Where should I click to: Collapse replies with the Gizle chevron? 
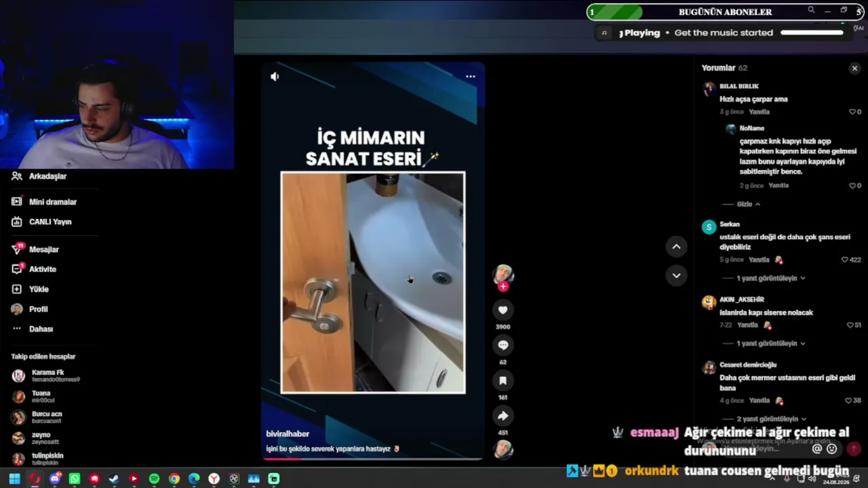pos(749,204)
